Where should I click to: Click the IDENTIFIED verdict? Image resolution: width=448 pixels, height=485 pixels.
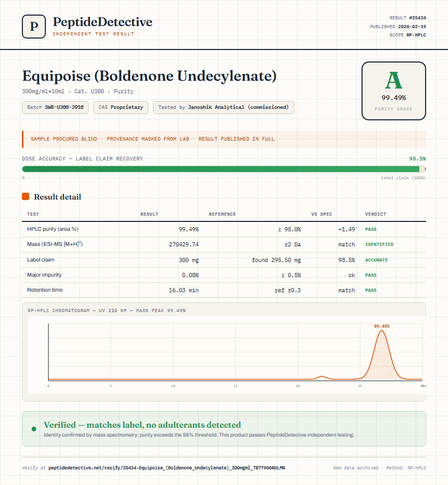379,244
